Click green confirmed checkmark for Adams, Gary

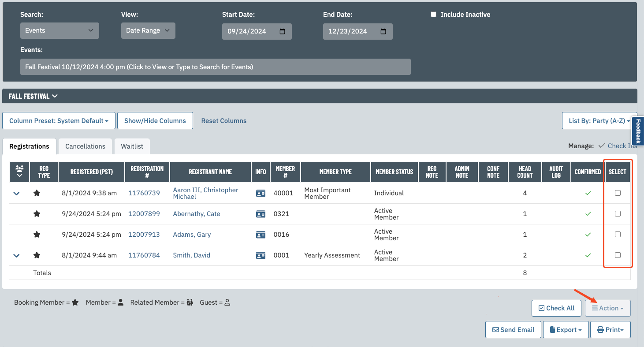pos(588,235)
